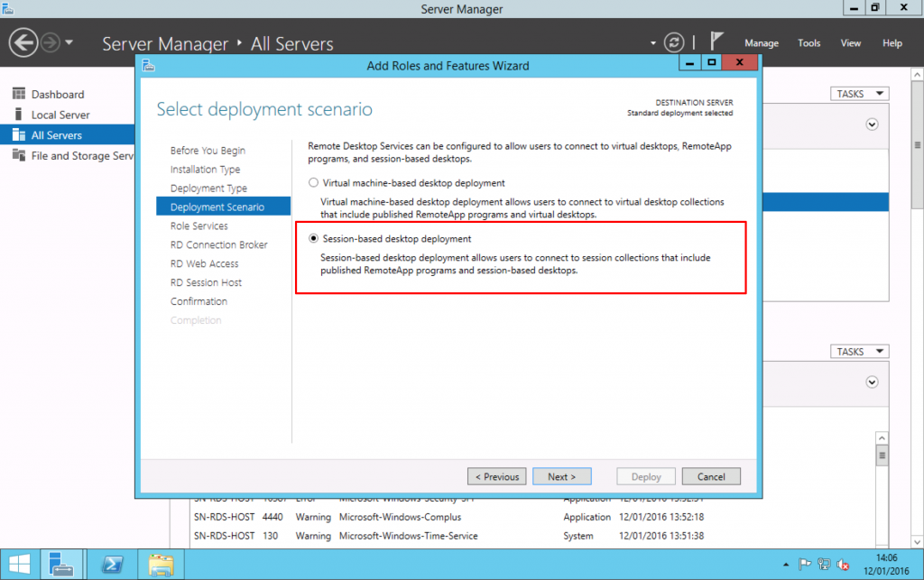Screen dimensions: 924x580
Task: Select Session-based desktop deployment
Action: 313,238
